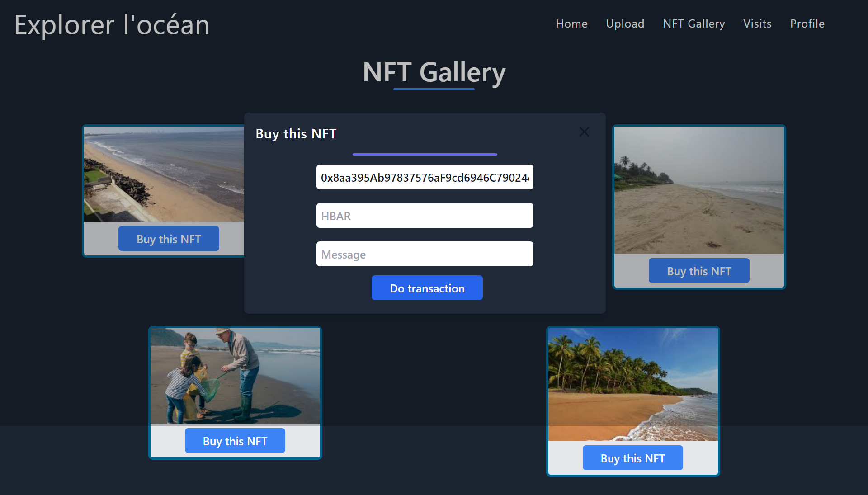The height and width of the screenshot is (495, 868).
Task: Buy the family beach cleanup NFT
Action: point(235,441)
